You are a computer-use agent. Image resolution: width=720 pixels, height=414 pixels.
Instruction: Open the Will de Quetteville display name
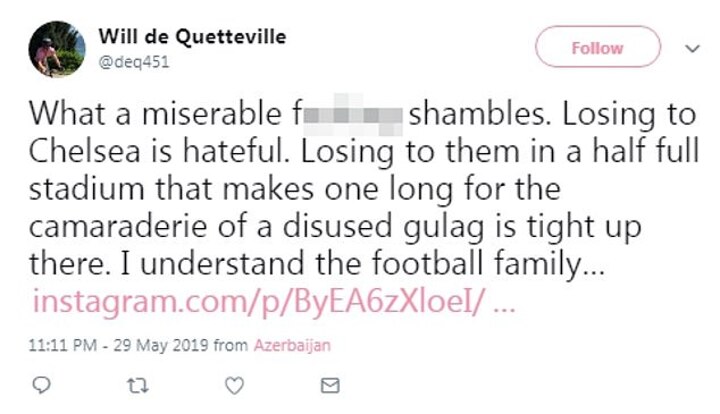coord(192,37)
